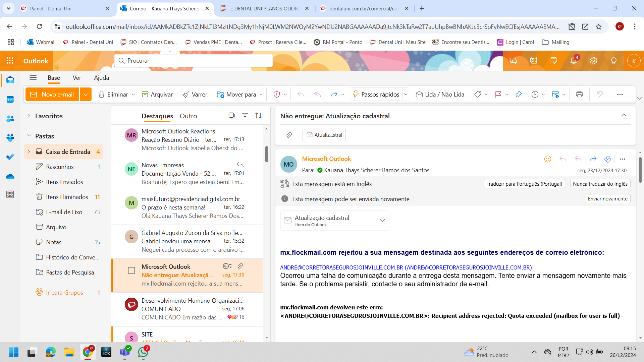This screenshot has height=362, width=644.
Task: Click the Windows Start button
Action: [13, 352]
